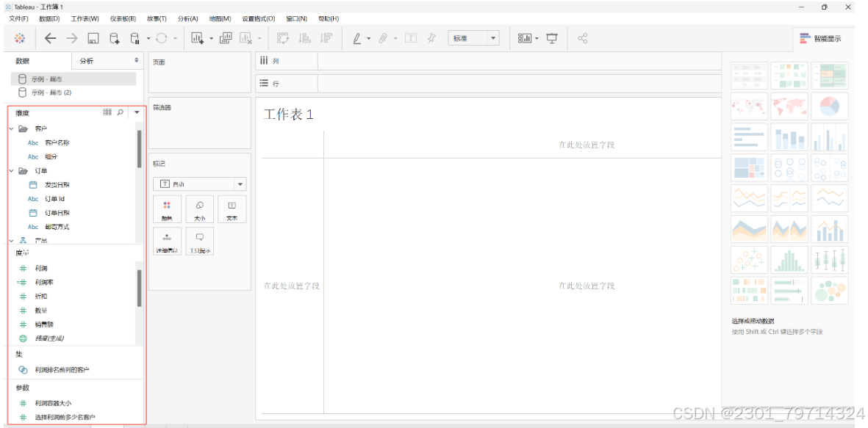Screen dimensions: 868x428
Task: Click the pause auto updates cylinder icon
Action: pyautogui.click(x=134, y=38)
